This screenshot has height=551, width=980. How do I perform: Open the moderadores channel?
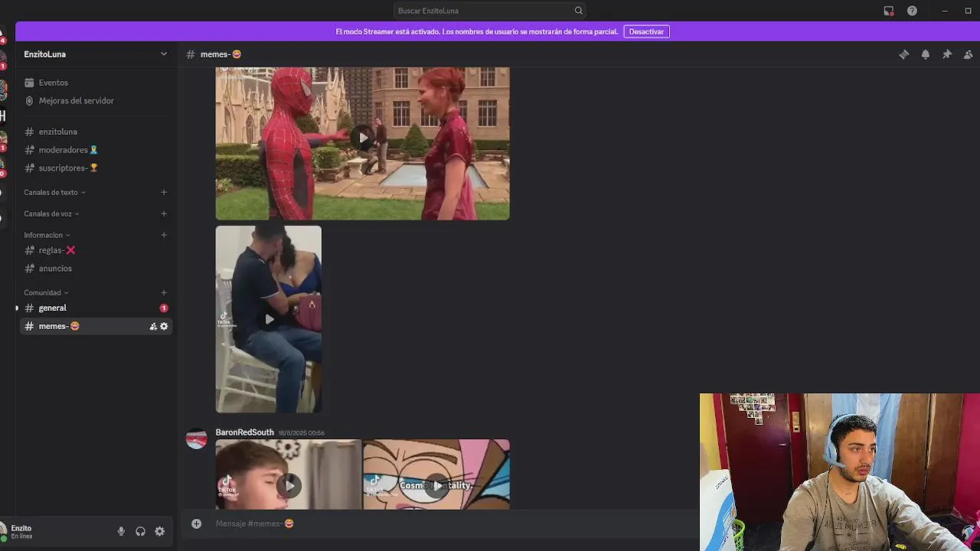click(96, 150)
